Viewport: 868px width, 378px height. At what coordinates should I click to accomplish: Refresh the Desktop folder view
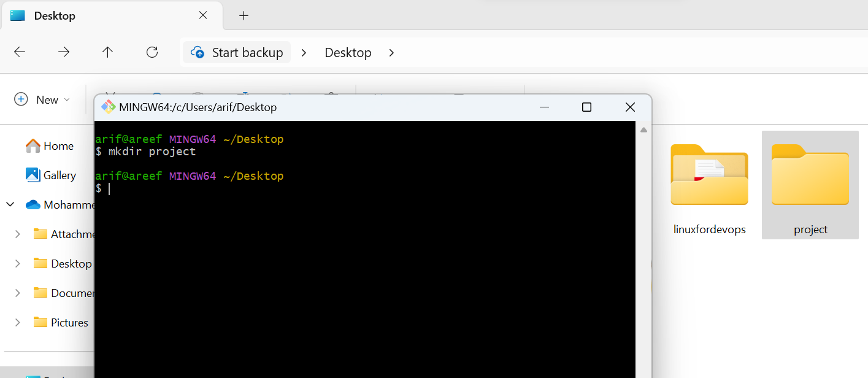coord(152,52)
